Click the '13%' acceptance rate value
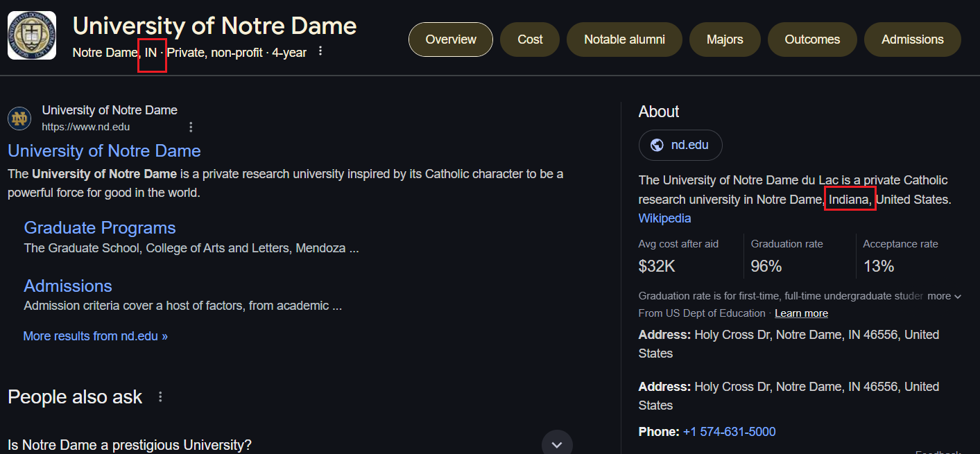 (x=879, y=266)
